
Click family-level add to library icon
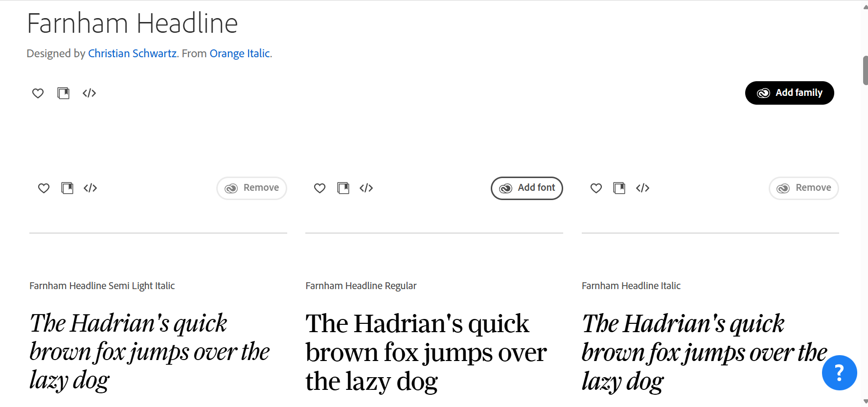click(x=64, y=93)
